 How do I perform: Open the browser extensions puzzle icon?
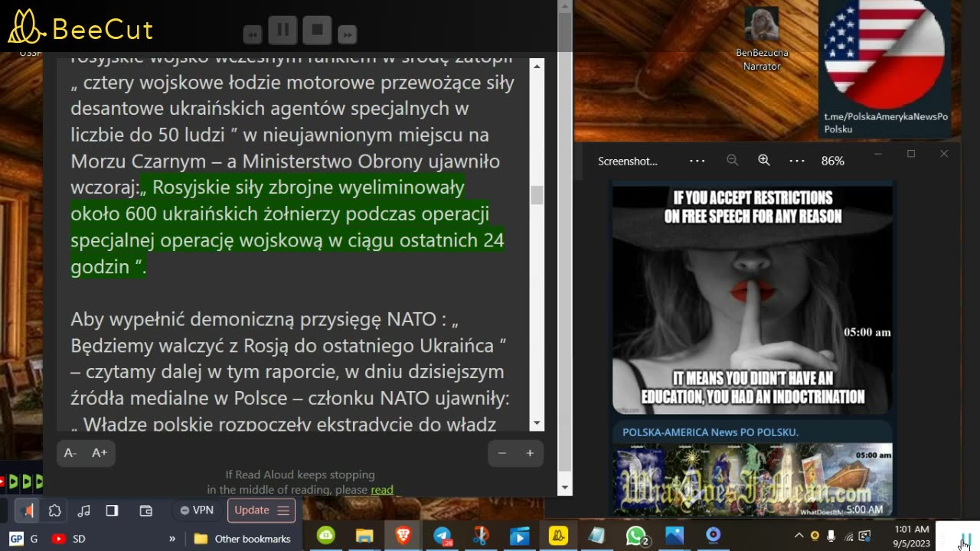click(x=54, y=510)
